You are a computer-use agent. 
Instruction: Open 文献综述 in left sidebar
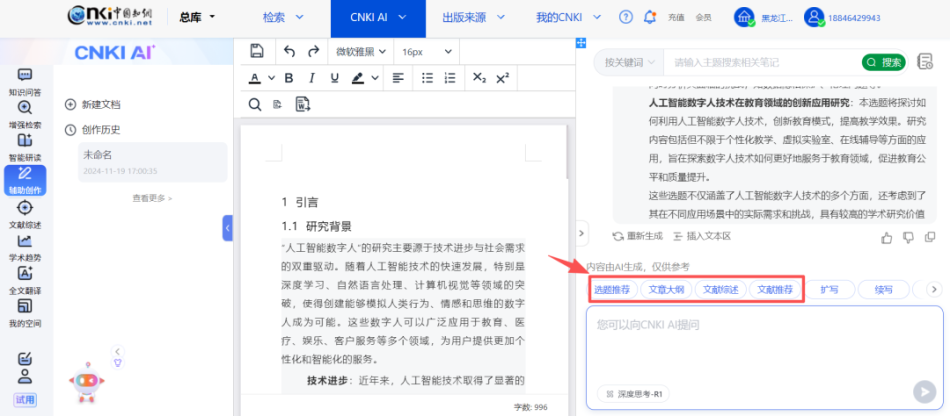tap(25, 213)
